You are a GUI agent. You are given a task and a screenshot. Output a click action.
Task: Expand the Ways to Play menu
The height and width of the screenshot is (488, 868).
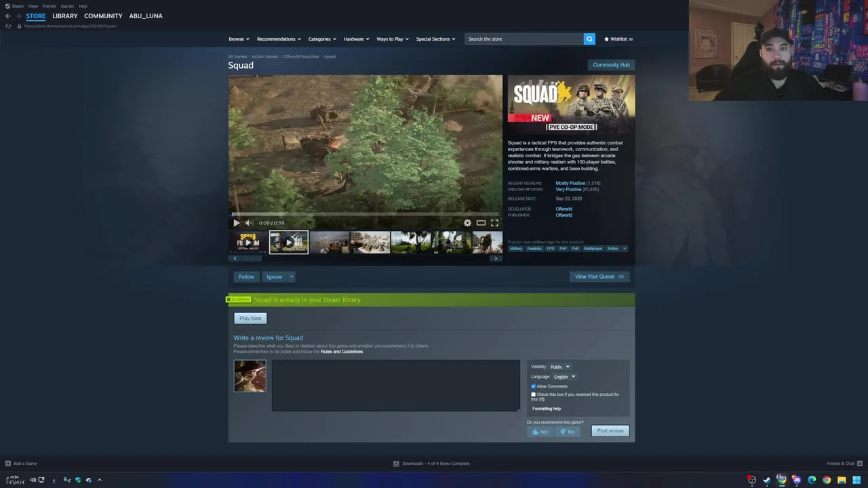pos(393,39)
